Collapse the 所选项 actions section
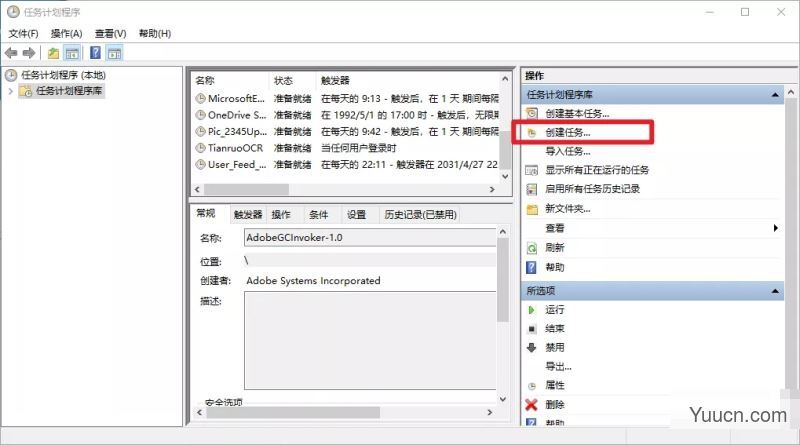Viewport: 800px width, 445px height. [x=775, y=291]
